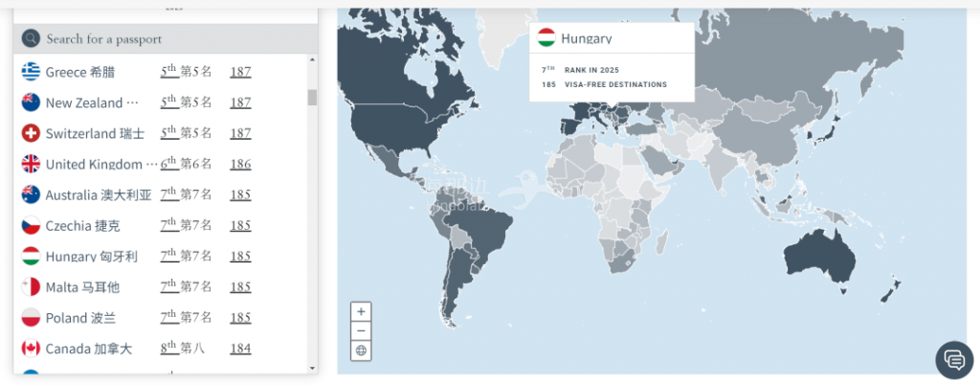Click the passport list scrollbar thumb
Viewport: 980px width, 385px height.
[312, 98]
